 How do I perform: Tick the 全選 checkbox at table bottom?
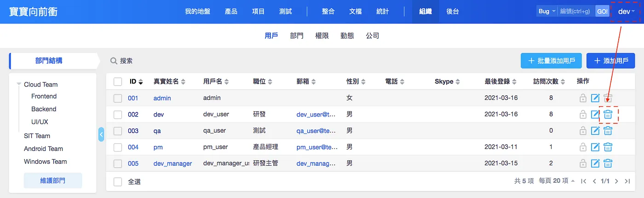(118, 181)
